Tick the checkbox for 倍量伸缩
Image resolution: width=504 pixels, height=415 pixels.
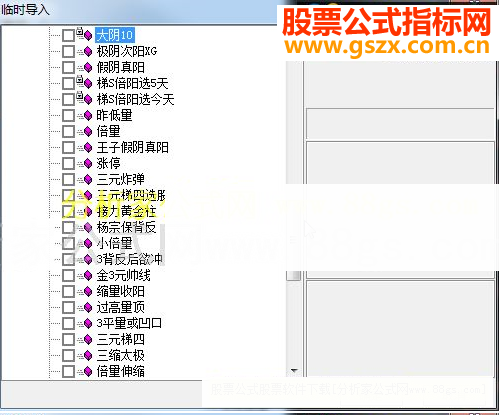pyautogui.click(x=68, y=371)
